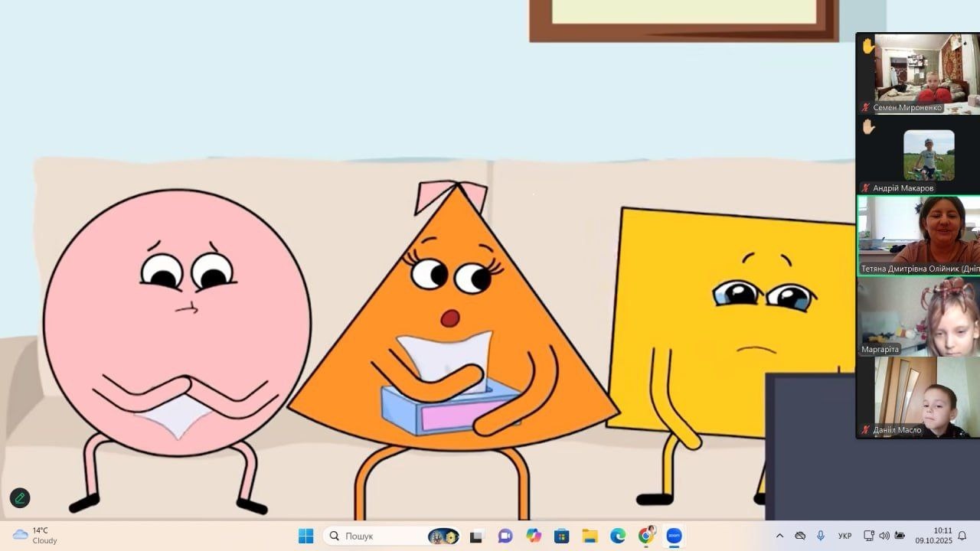Launch Google Chrome from the taskbar
This screenshot has height=551, width=980.
[x=646, y=536]
